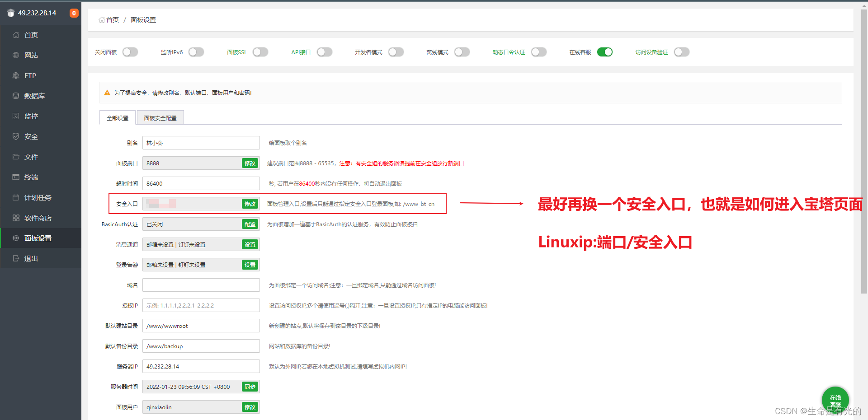Screen dimensions: 868x420
Task: Disable the 在线客服 switch
Action: (x=605, y=52)
